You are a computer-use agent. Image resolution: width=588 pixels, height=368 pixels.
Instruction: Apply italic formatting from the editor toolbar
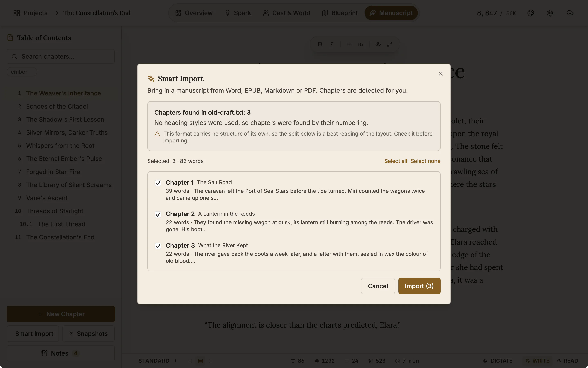pos(331,44)
